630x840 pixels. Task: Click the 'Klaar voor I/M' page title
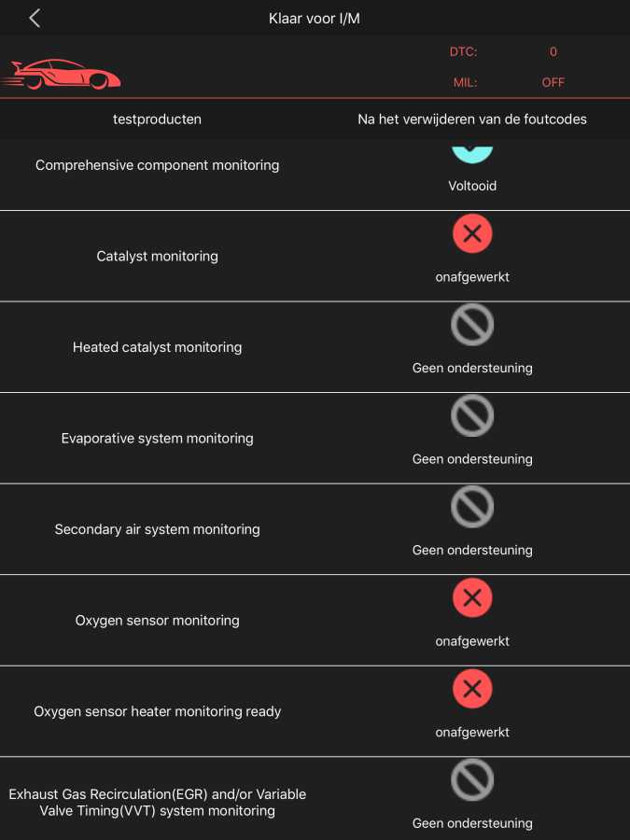tap(315, 19)
